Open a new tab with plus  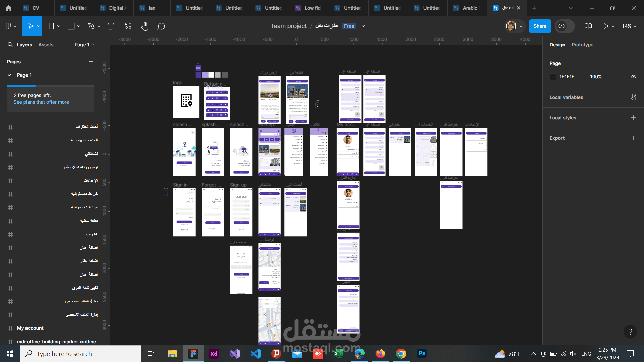tap(534, 8)
